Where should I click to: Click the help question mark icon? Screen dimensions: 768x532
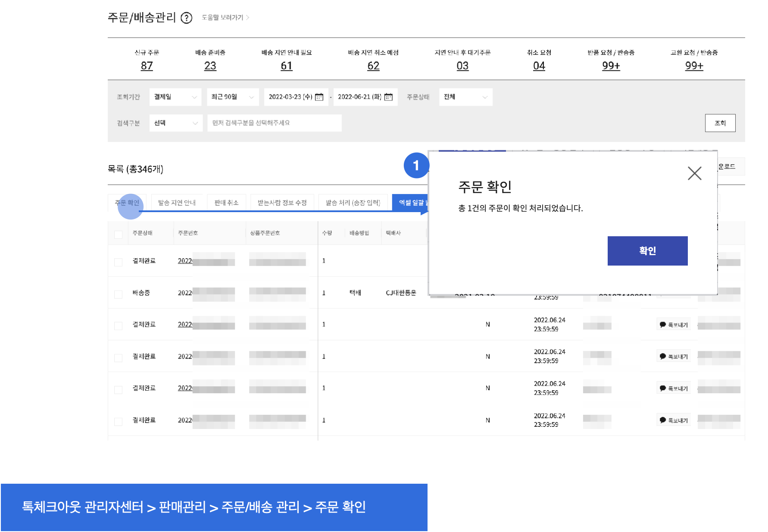tap(186, 18)
